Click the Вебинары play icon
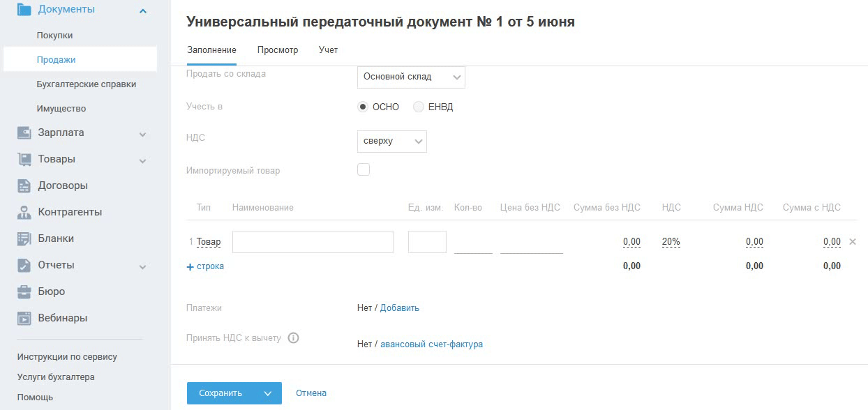Screen dimensions: 868x410 coord(24,318)
